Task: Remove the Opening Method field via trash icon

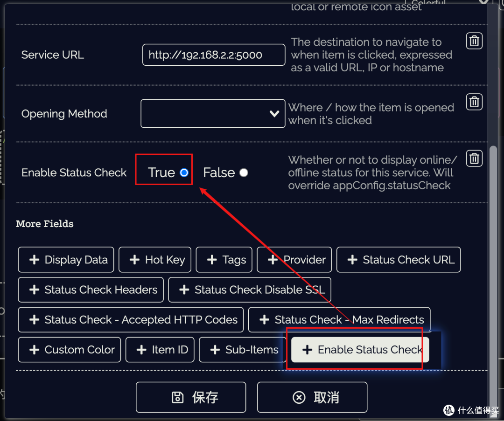Action: coord(474,101)
